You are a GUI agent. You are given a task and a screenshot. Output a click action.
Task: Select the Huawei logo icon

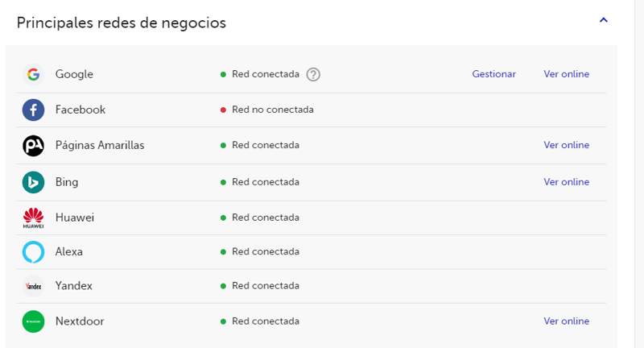coord(33,217)
